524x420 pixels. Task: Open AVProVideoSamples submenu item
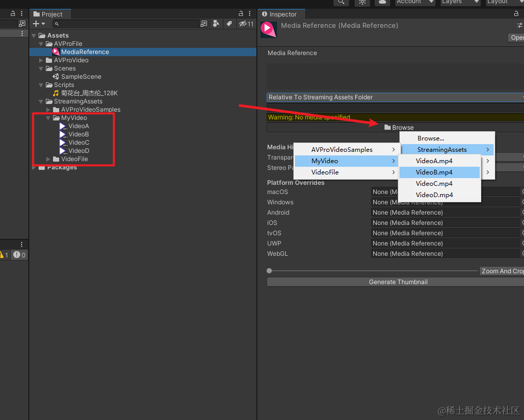pyautogui.click(x=346, y=150)
